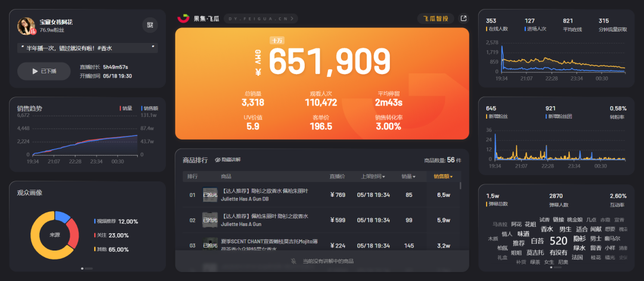Screen dimensions: 644x281
Task: Click the second product's thumbnail image
Action: point(210,220)
